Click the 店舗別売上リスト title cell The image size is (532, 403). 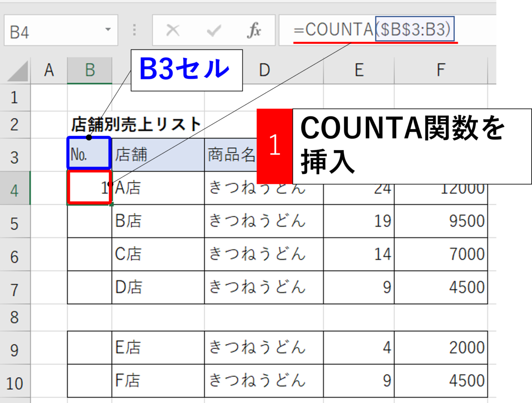[x=136, y=124]
